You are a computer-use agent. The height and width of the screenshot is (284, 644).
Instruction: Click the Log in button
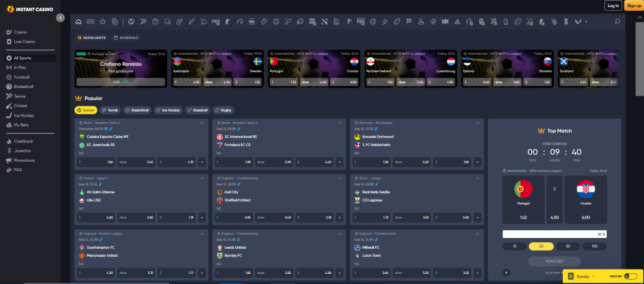click(613, 6)
